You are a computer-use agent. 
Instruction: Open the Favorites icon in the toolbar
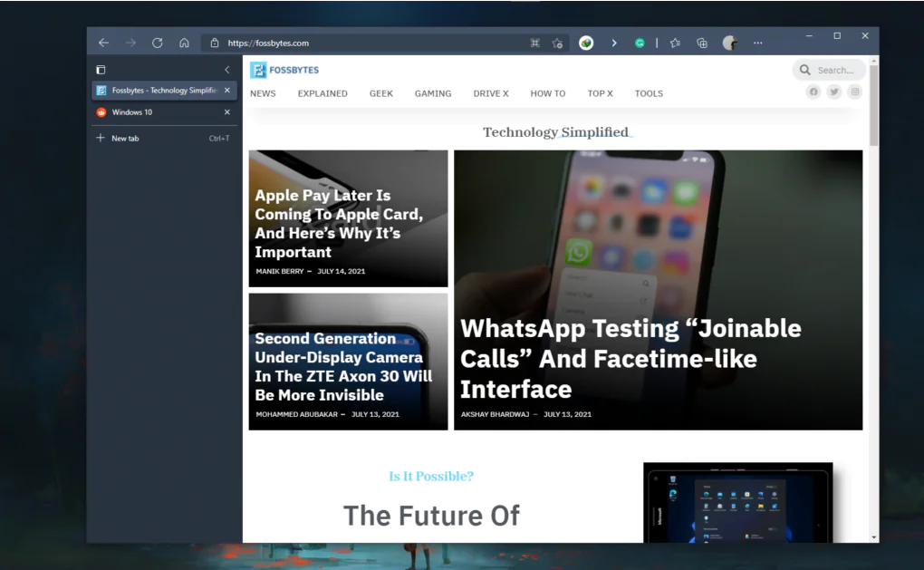(x=675, y=43)
